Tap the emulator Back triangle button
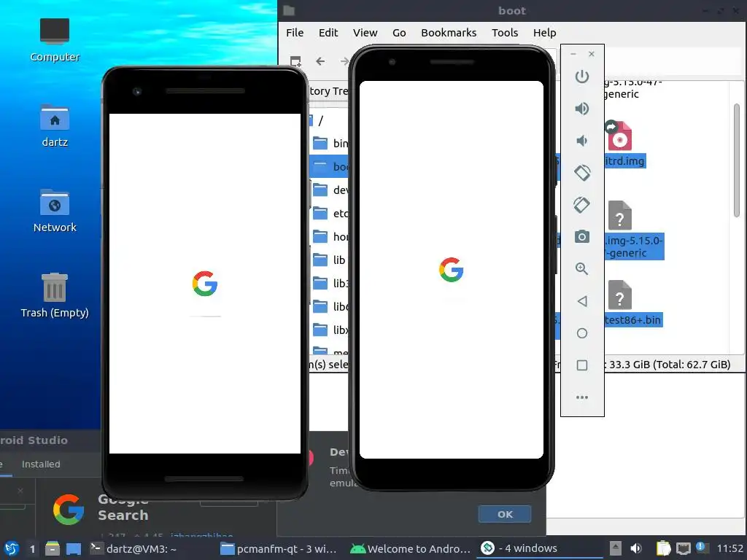 pyautogui.click(x=581, y=301)
